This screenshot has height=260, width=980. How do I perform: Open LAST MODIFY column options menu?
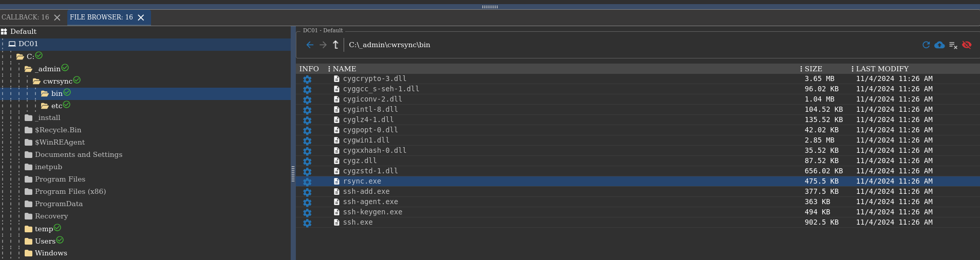tap(852, 69)
